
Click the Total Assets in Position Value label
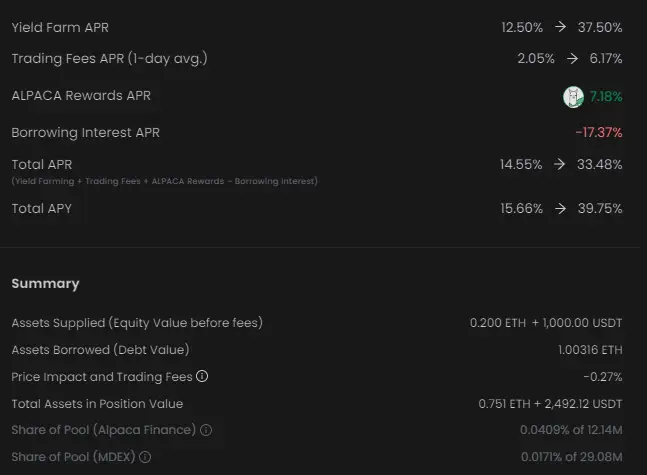click(97, 404)
